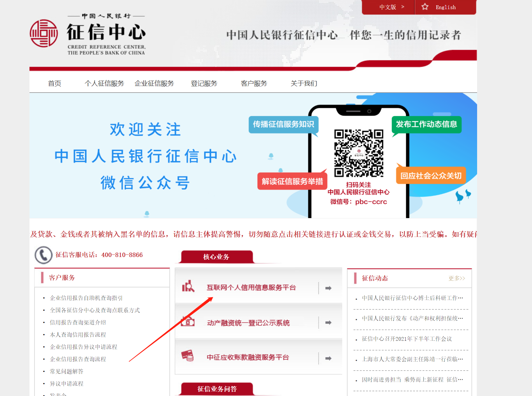The height and width of the screenshot is (396, 532).
Task: Open 信用报告查询渠道介绍
Action: click(78, 323)
